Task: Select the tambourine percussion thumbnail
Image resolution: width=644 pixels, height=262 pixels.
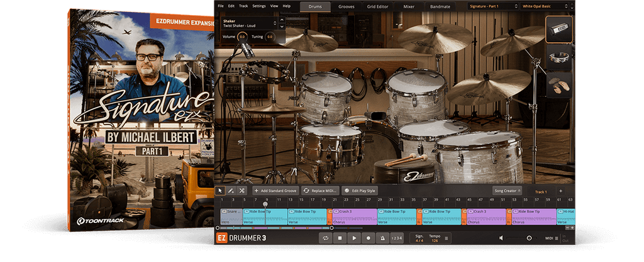Action: coord(559,58)
